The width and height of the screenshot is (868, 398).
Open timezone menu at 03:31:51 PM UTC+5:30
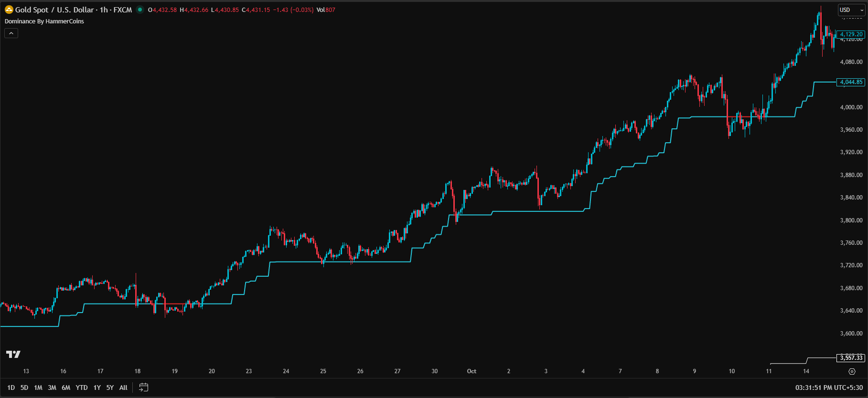tap(829, 388)
